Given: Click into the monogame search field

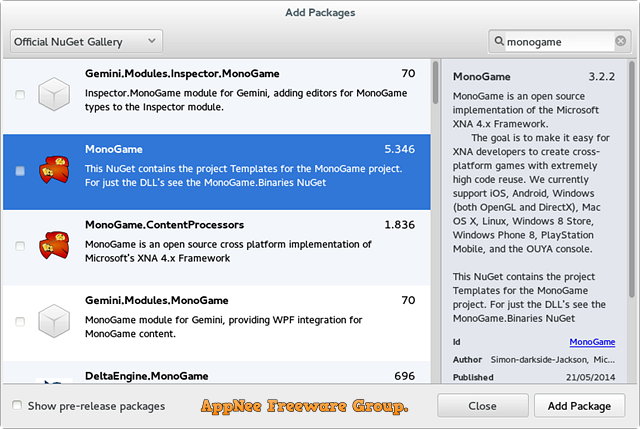Looking at the screenshot, I should [559, 42].
